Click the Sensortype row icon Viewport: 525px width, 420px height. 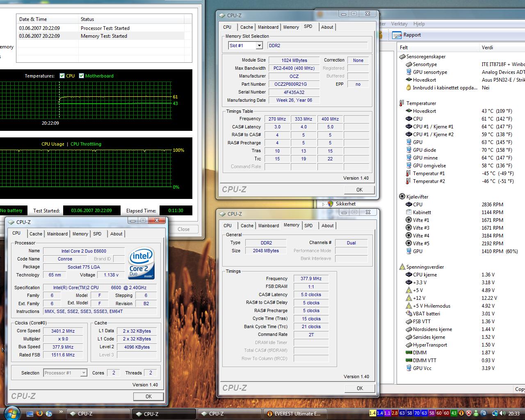coord(409,64)
